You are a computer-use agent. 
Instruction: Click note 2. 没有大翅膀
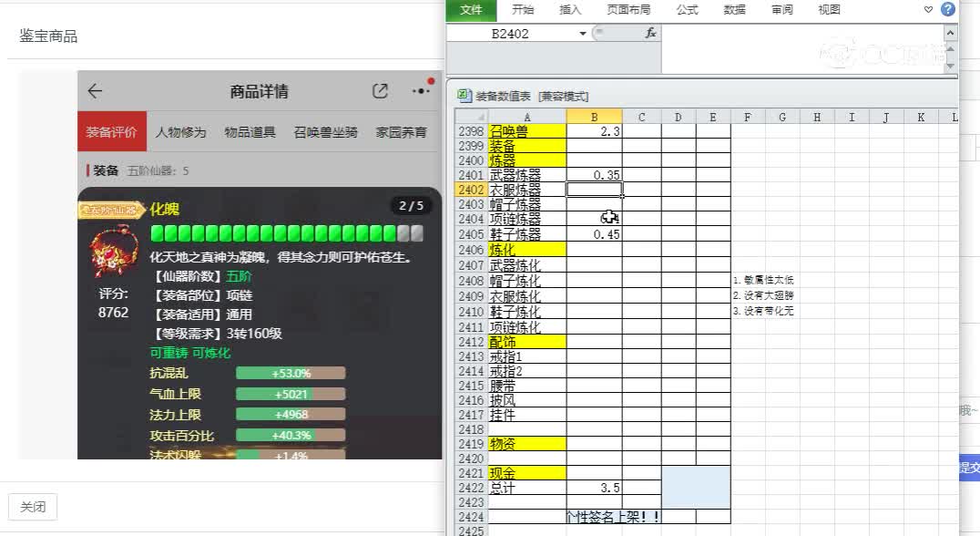[x=762, y=295]
